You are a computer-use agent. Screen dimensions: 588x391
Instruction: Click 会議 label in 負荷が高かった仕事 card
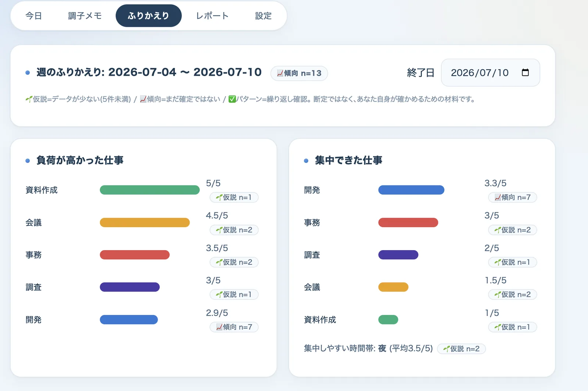tap(33, 223)
